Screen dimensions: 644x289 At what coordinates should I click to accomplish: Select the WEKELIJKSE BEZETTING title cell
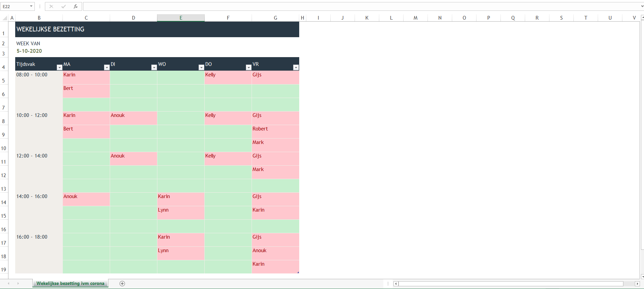pos(157,29)
